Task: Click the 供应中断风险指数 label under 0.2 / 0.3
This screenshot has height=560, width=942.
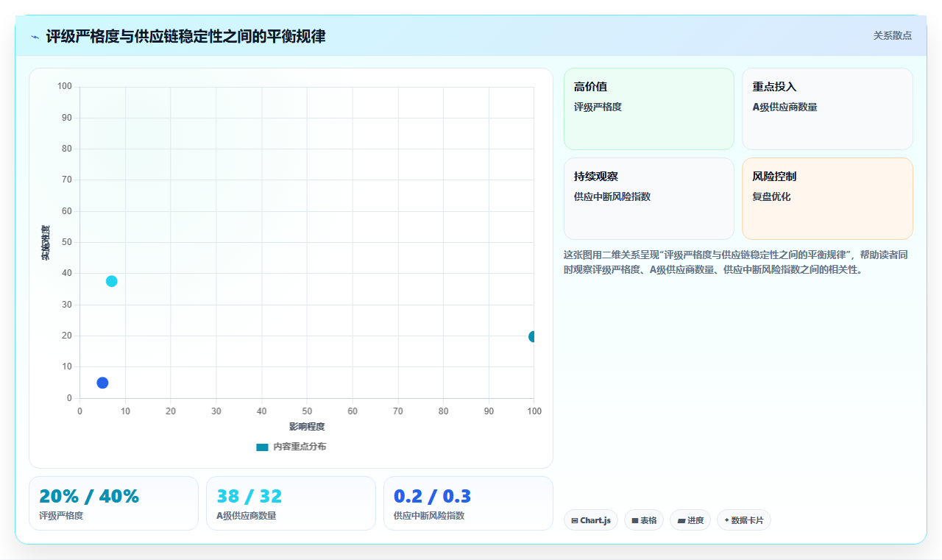Action: click(x=429, y=516)
